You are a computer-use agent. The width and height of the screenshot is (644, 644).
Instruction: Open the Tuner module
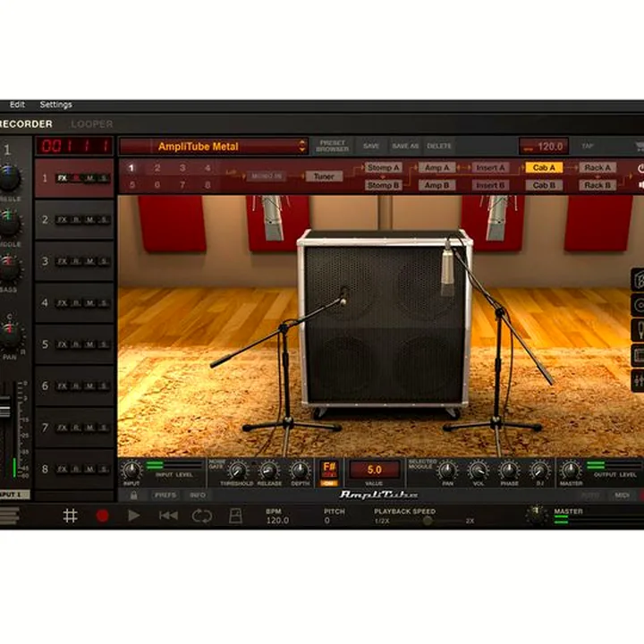(x=324, y=176)
